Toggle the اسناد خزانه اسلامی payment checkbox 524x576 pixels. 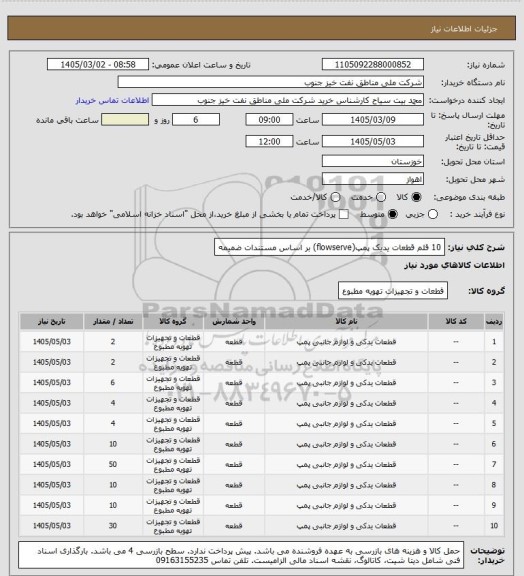coord(344,214)
